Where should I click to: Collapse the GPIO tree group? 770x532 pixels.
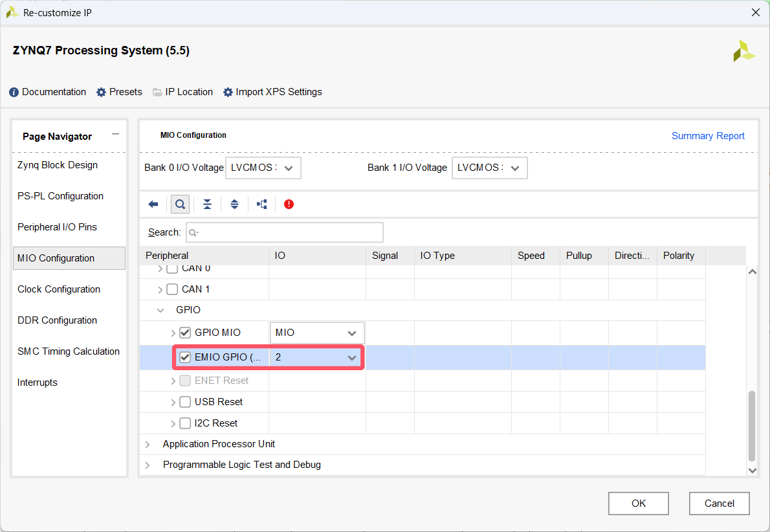click(160, 310)
